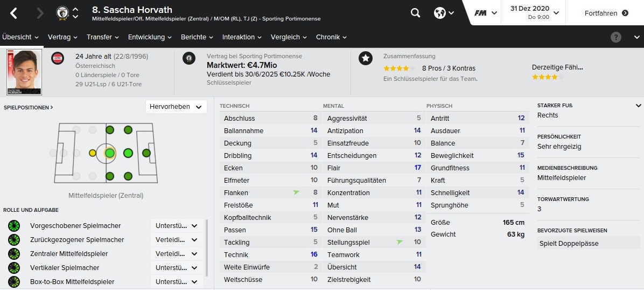Select the central midfielder position dot

pyautogui.click(x=110, y=153)
